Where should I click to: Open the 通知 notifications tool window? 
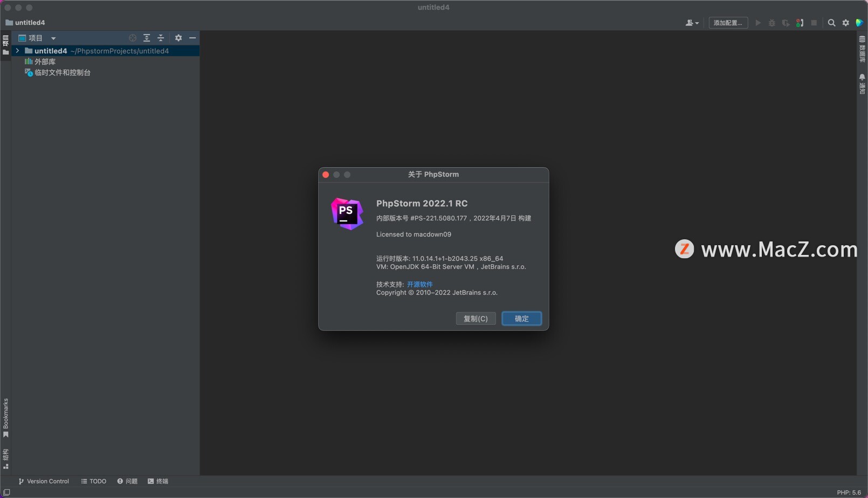click(x=862, y=84)
